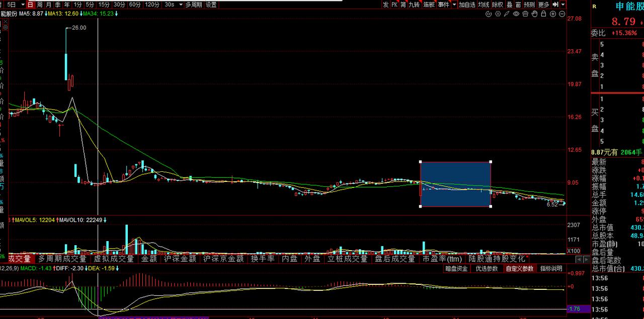Click the 简 toolbar button
This screenshot has height=319, width=644.
pos(403,5)
